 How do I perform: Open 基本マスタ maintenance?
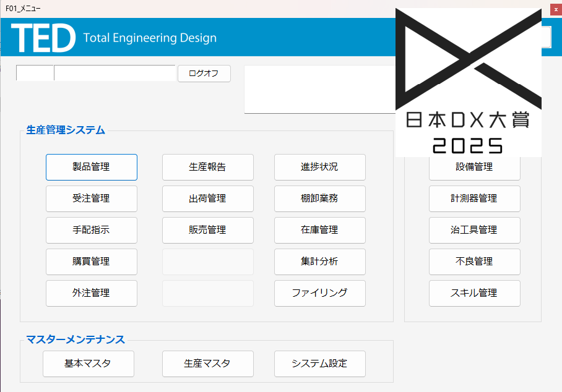coord(88,364)
